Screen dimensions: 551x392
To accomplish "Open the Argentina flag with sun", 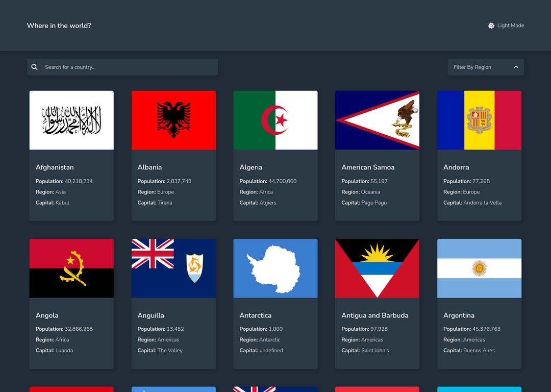I will pos(479,268).
